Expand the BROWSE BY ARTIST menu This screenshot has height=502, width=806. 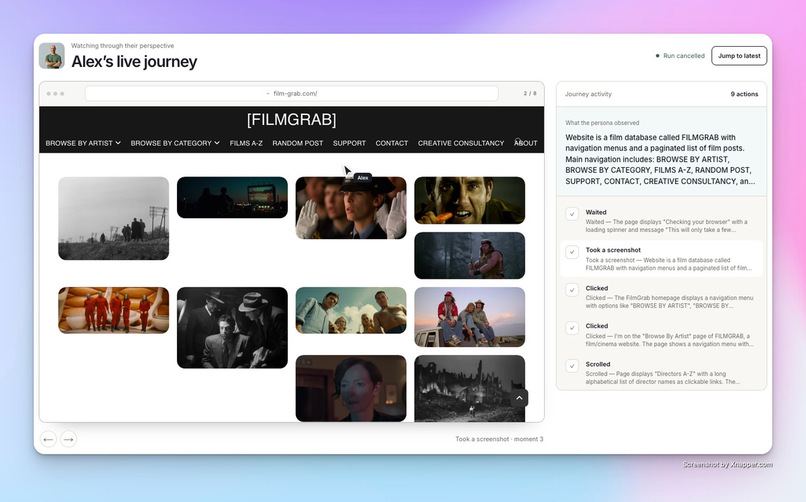click(83, 143)
